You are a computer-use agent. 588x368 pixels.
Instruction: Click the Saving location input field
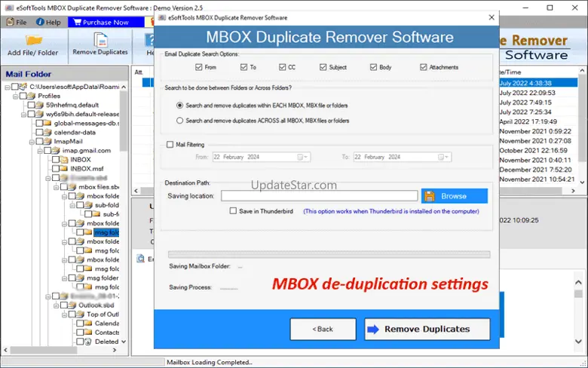tap(319, 195)
